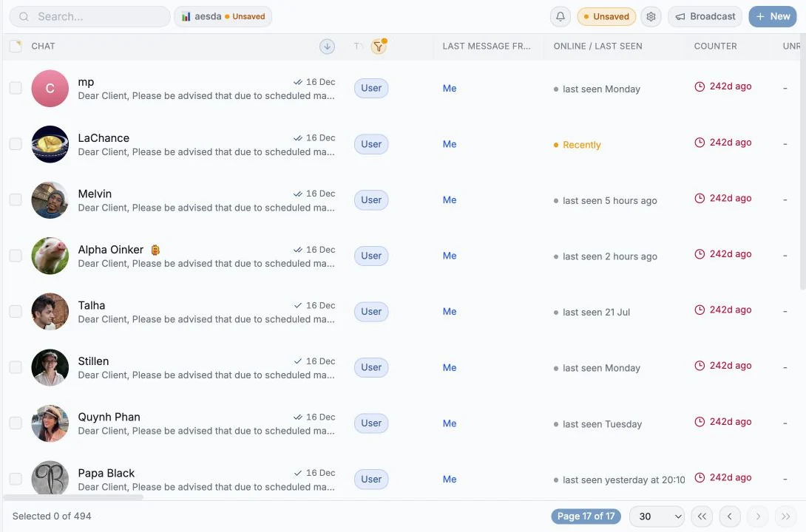Check the Stillen row checkbox
The image size is (806, 532).
click(16, 367)
